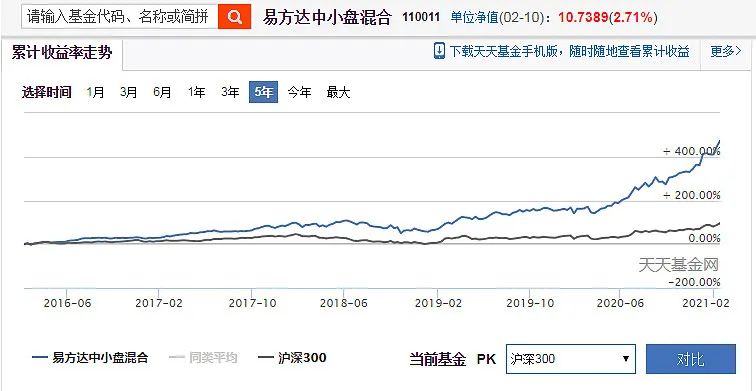The image size is (756, 391).
Task: Select the 1月 time range
Action: [95, 92]
